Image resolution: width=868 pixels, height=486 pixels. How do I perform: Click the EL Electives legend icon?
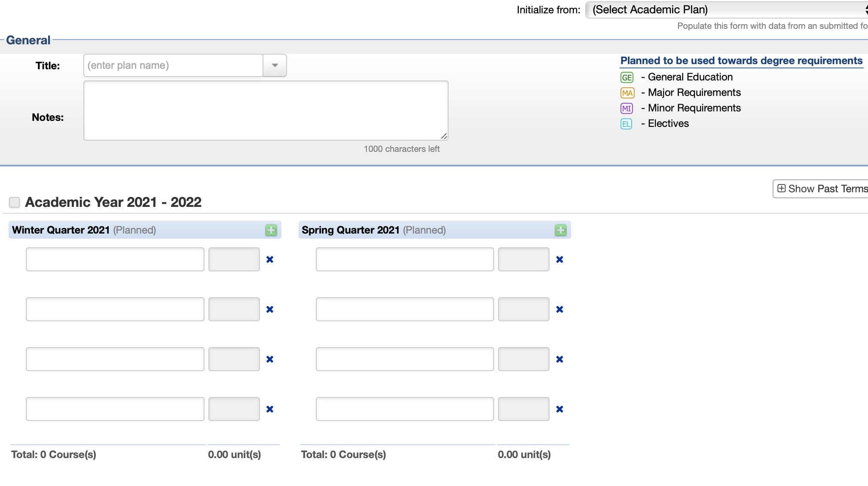[x=626, y=124]
